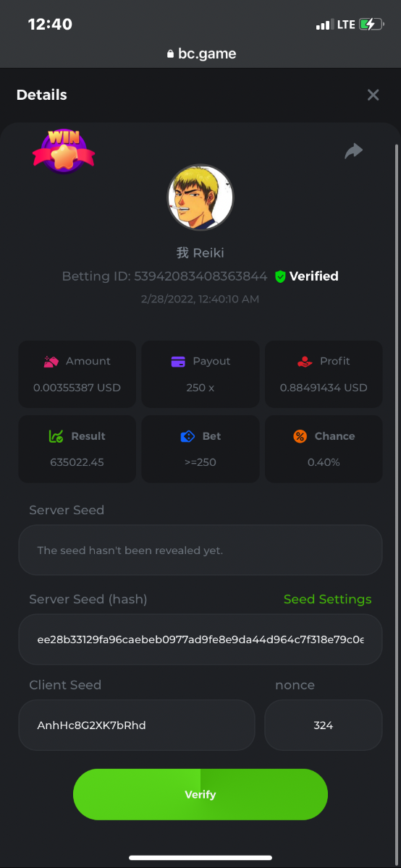401x868 pixels.
Task: Open Seed Settings link
Action: tap(327, 599)
